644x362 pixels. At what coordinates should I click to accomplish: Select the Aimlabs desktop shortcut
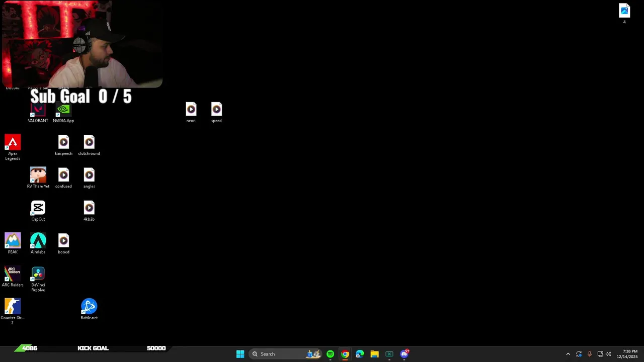pyautogui.click(x=38, y=244)
